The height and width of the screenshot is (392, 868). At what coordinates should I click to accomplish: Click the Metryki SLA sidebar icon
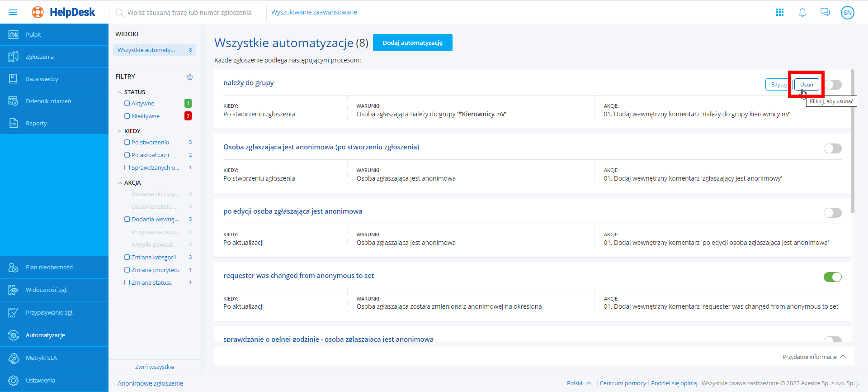click(14, 358)
